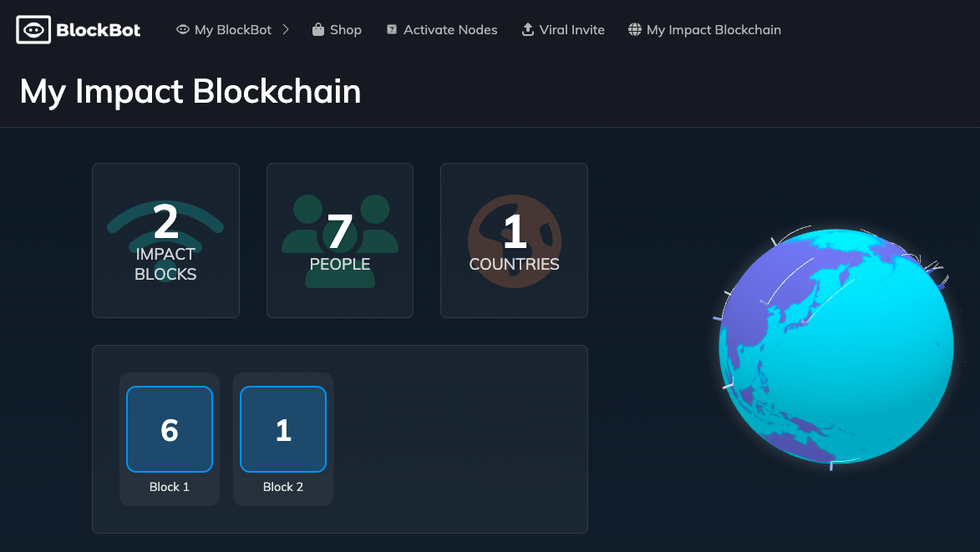Image resolution: width=980 pixels, height=552 pixels.
Task: Click the BlockBot brand name text
Action: (x=98, y=30)
